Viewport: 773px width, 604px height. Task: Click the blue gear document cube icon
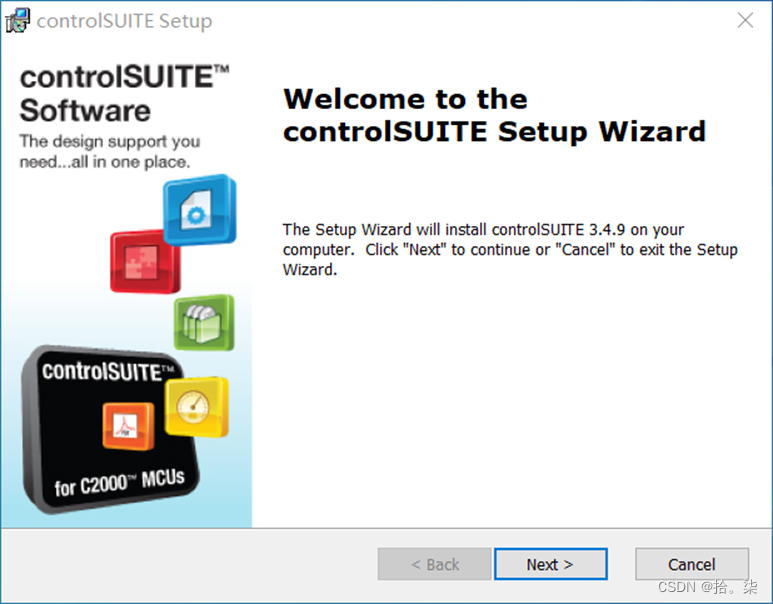click(x=200, y=210)
